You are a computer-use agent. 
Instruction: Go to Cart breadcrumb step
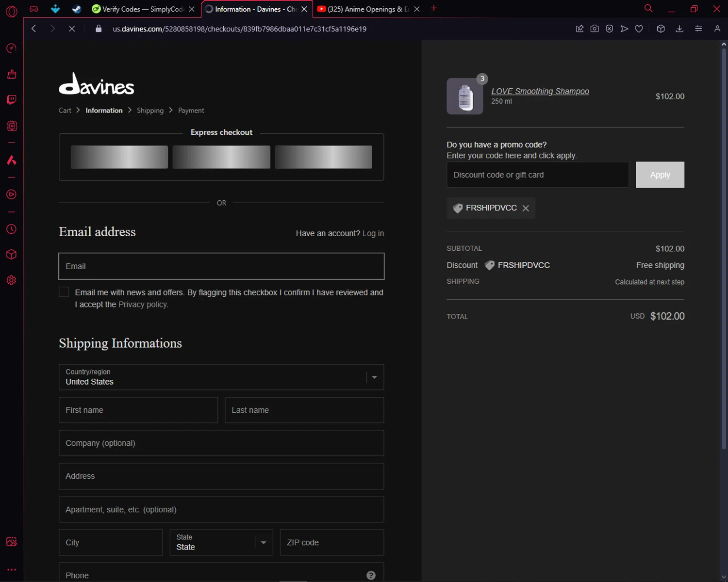65,111
